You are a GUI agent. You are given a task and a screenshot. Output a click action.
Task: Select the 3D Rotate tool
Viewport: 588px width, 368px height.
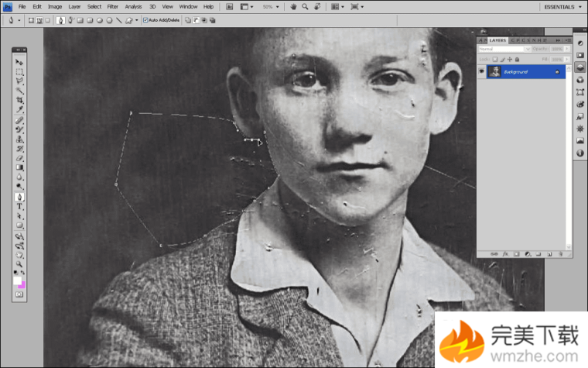point(19,236)
